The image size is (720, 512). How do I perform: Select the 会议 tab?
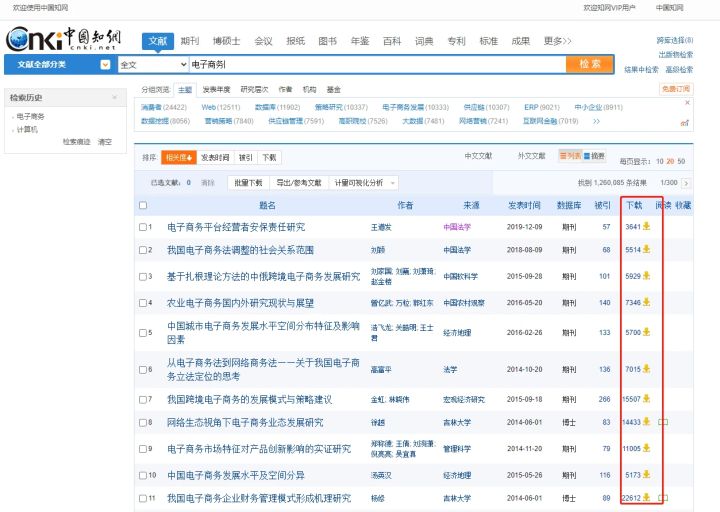tap(263, 41)
